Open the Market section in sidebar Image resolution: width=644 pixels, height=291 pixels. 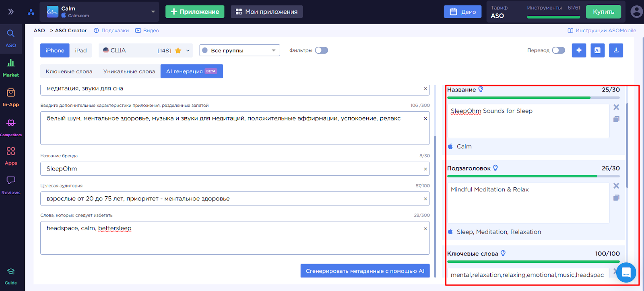(x=11, y=68)
